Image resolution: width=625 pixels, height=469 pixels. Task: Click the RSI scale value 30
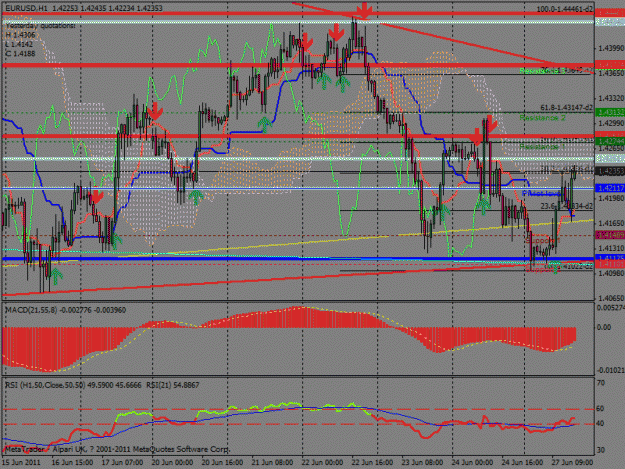click(601, 450)
